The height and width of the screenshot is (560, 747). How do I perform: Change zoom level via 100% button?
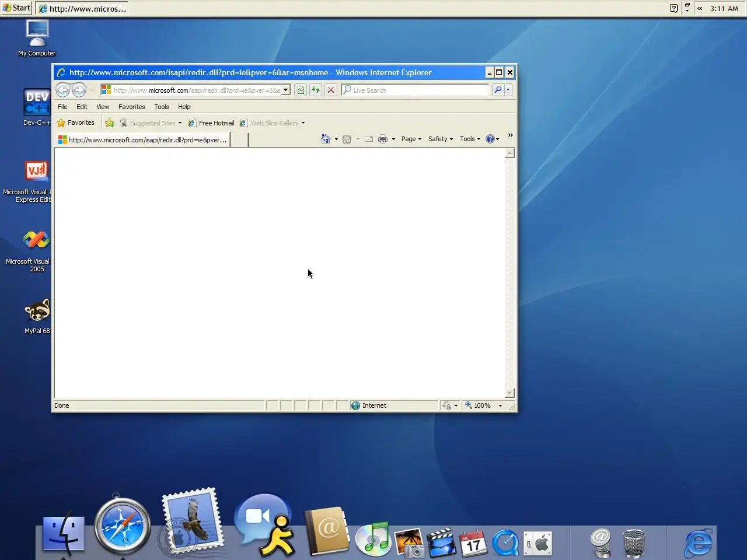pos(479,405)
